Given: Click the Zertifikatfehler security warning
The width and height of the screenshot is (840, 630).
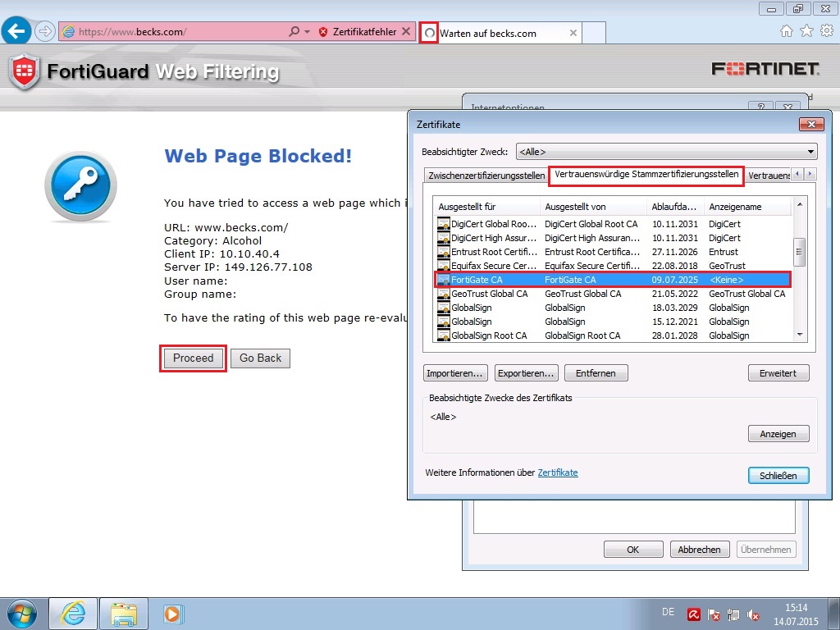Looking at the screenshot, I should 358,32.
